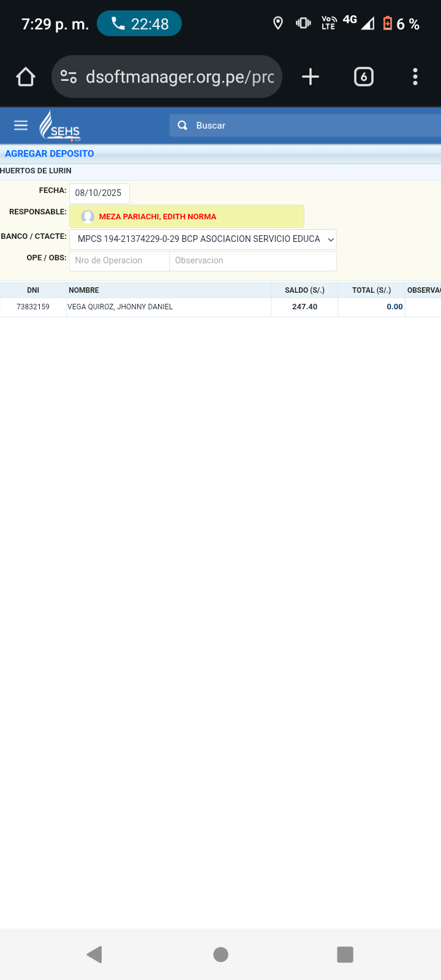Expand the BANCO / CTACTE dropdown
Viewport: 441px width, 980px height.
pyautogui.click(x=203, y=239)
